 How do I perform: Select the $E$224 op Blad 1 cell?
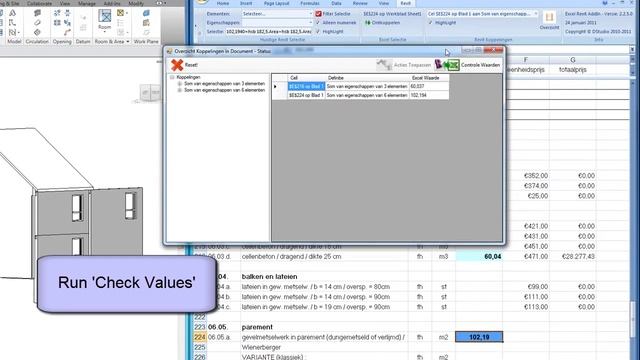306,95
